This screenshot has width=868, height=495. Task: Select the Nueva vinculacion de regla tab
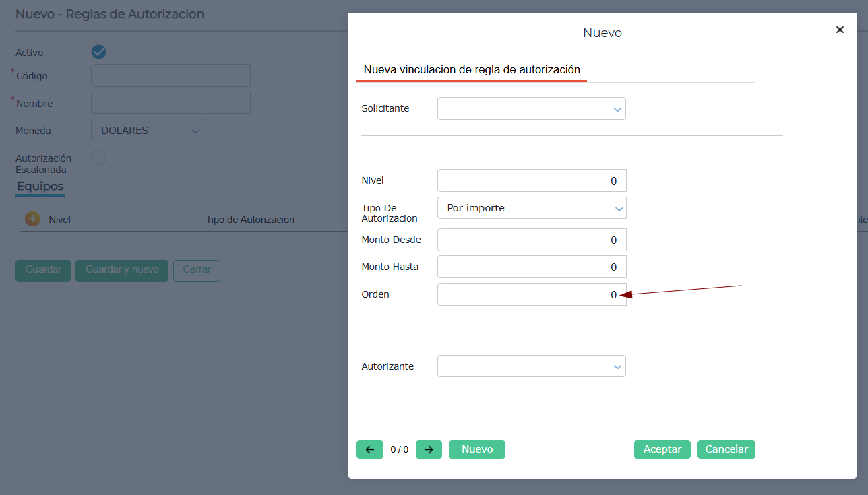(x=472, y=69)
